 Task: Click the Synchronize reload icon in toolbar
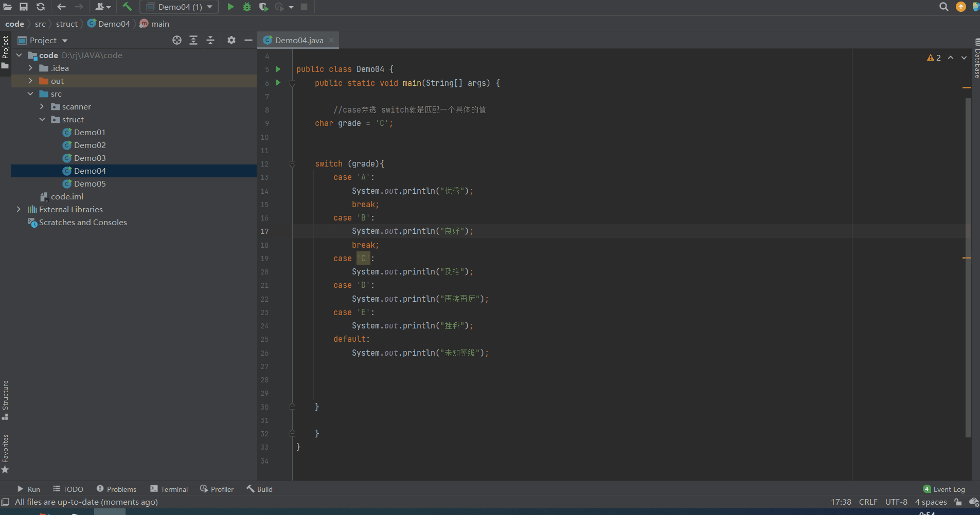point(41,7)
